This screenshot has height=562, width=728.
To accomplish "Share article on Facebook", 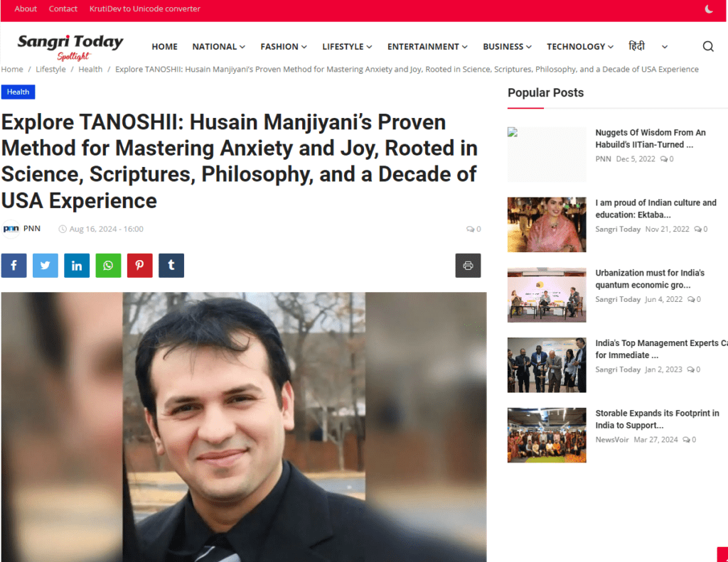I will click(x=14, y=266).
